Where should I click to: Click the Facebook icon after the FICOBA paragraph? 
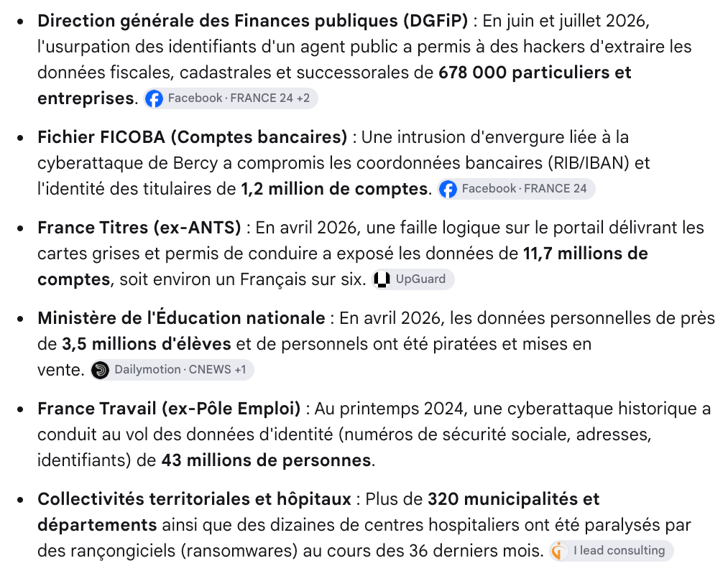pos(448,189)
